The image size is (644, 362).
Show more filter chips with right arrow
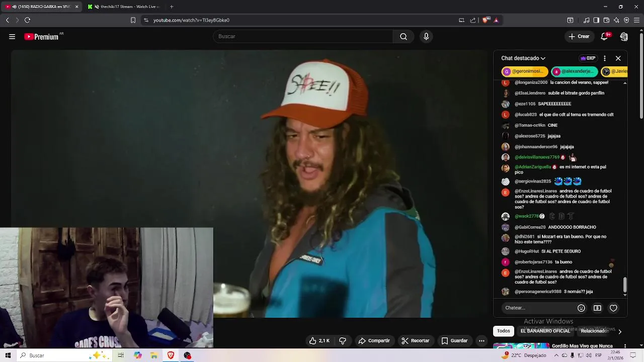pos(620,331)
